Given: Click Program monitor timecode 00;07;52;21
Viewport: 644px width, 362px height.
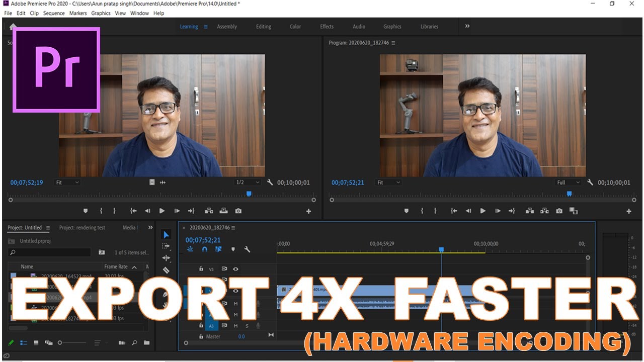Looking at the screenshot, I should click(348, 183).
